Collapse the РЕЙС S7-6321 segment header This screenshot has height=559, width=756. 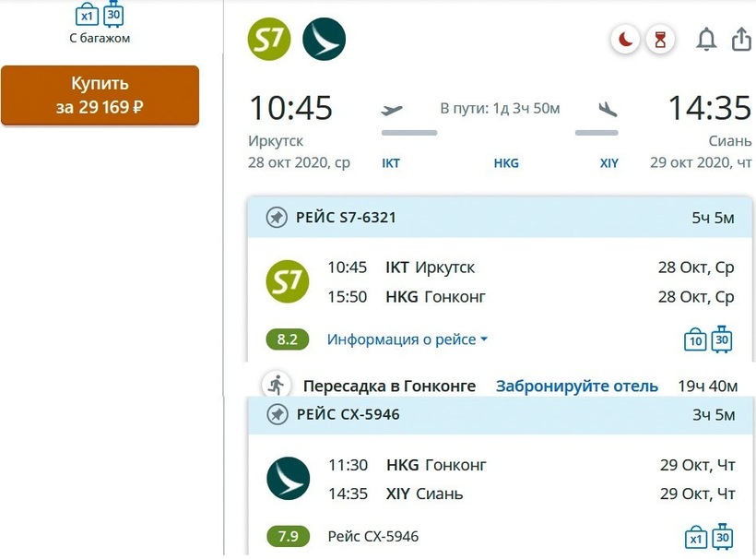click(x=498, y=218)
